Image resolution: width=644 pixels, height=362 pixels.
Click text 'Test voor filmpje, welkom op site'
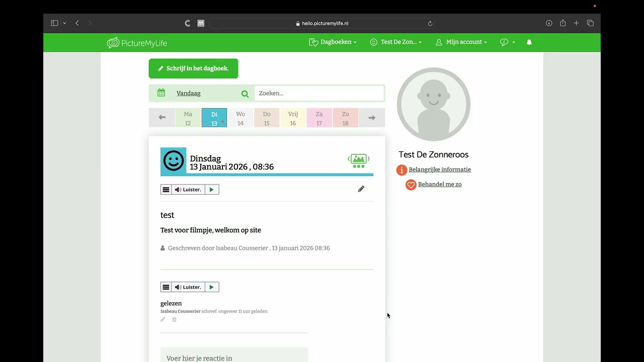point(211,230)
